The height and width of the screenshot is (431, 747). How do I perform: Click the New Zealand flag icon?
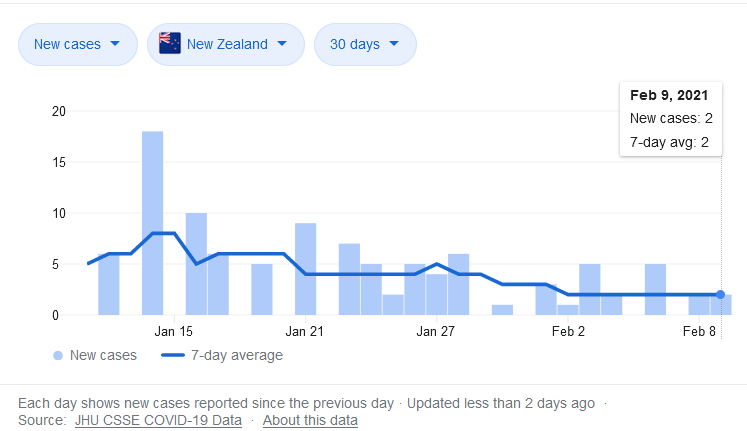170,44
